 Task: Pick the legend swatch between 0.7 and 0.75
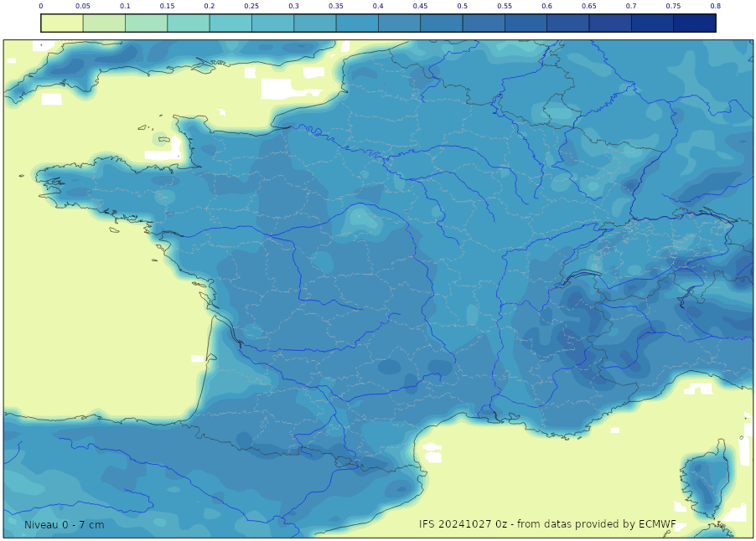click(652, 23)
